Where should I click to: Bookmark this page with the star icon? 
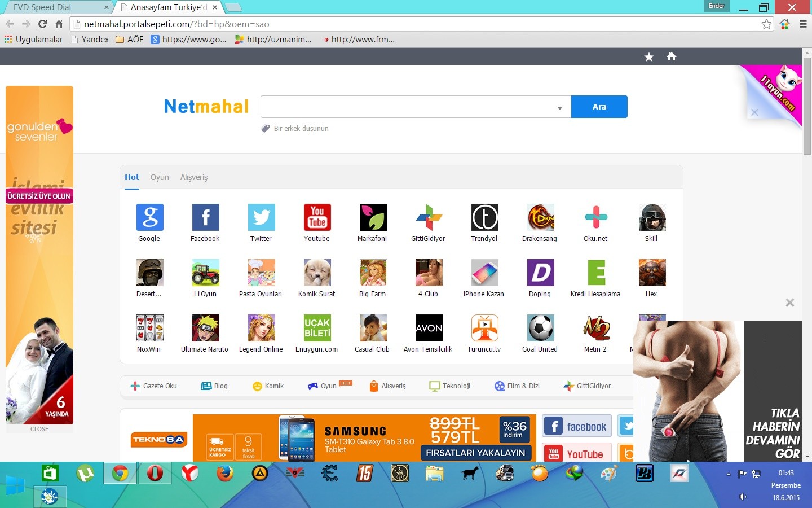point(766,24)
